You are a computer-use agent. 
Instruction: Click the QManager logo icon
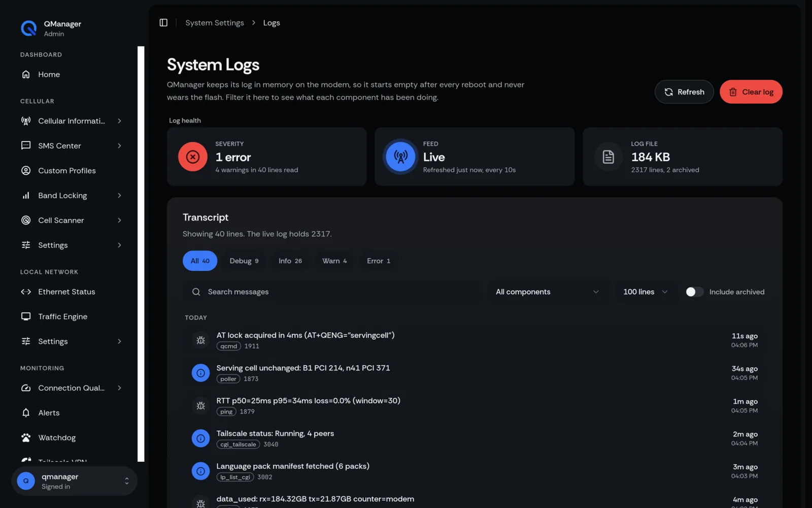click(29, 28)
